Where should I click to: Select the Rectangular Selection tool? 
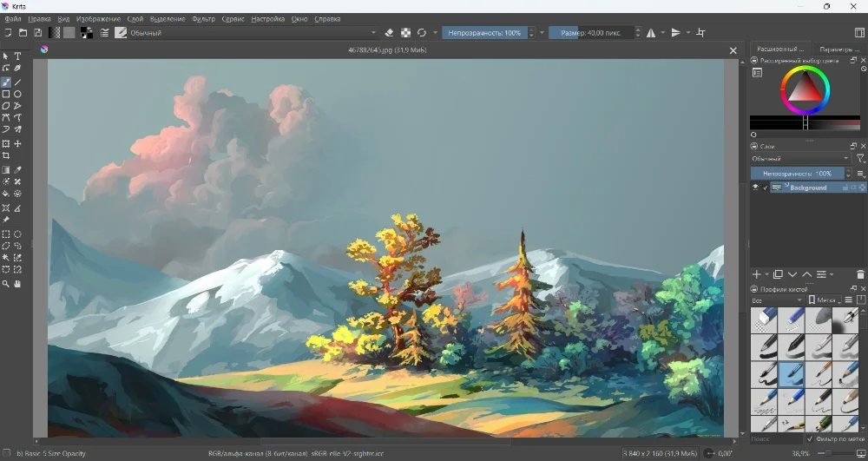point(6,234)
